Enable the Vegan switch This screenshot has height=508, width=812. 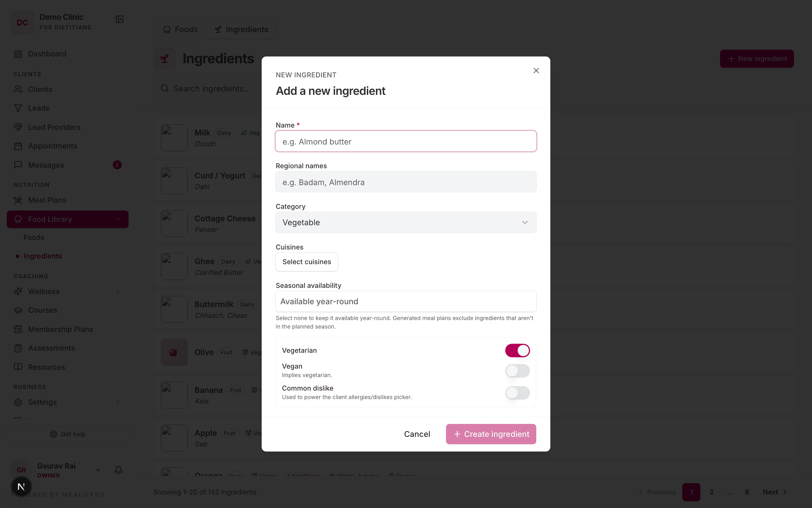point(517,371)
